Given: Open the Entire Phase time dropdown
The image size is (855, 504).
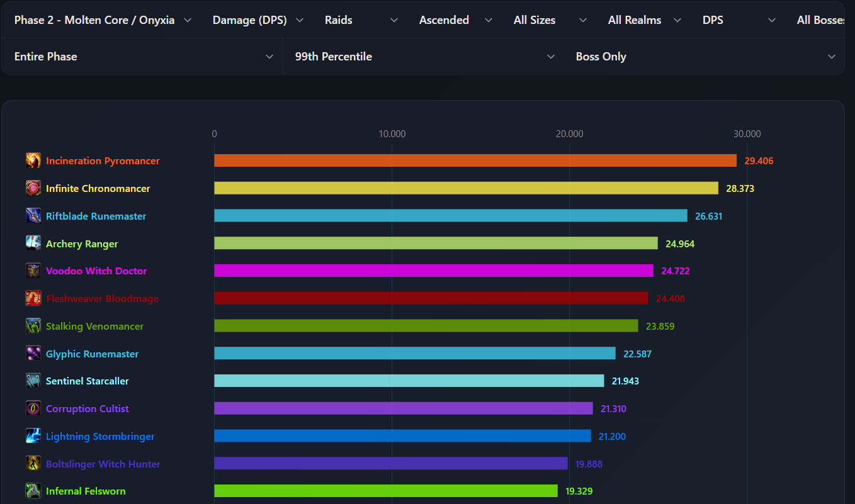Looking at the screenshot, I should click(143, 57).
